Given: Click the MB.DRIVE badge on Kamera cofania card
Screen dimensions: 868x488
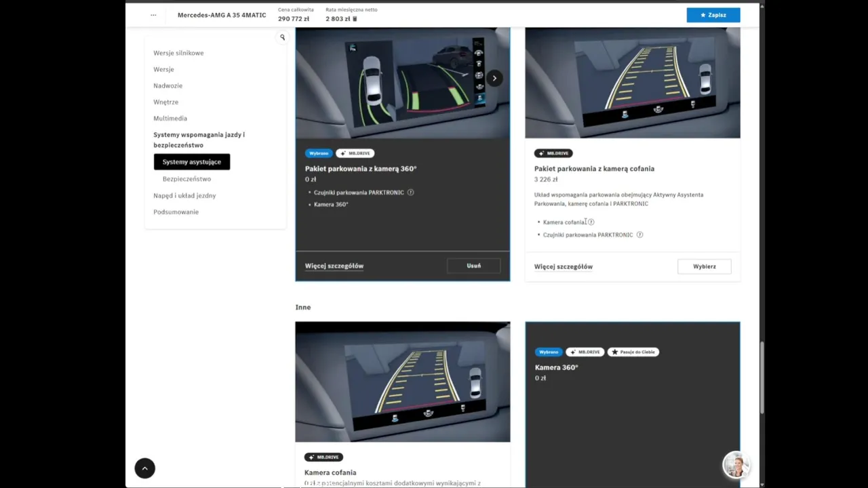Looking at the screenshot, I should 323,457.
